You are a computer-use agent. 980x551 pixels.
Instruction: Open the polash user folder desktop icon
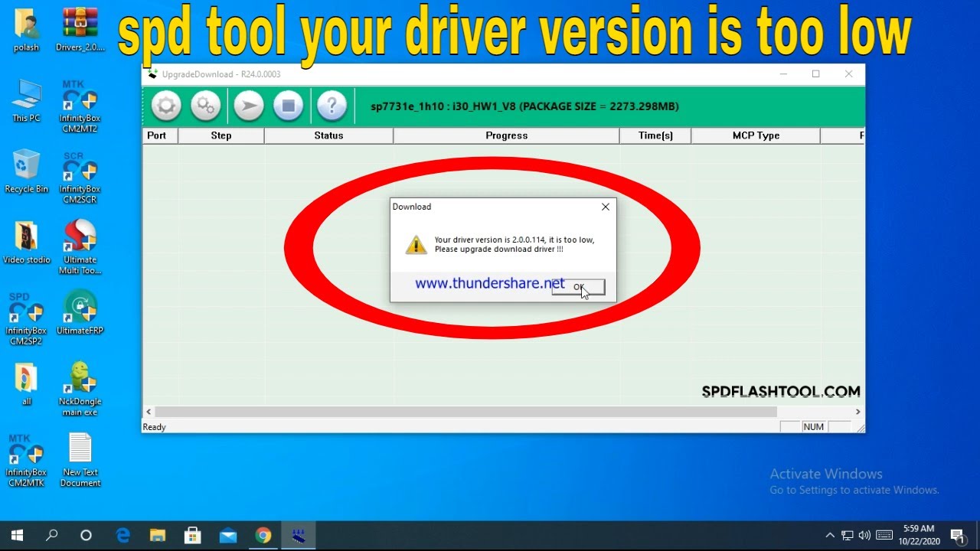pyautogui.click(x=27, y=31)
